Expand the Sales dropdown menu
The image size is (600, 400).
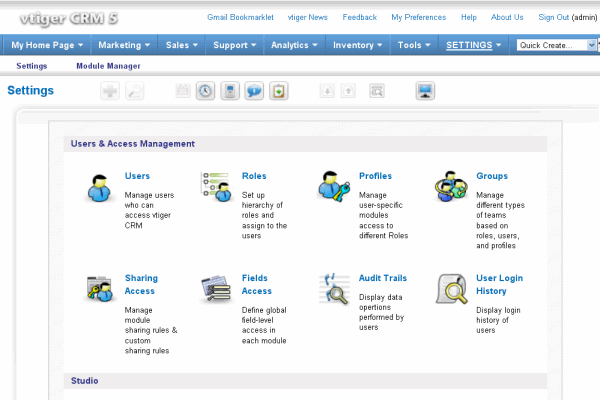point(182,45)
